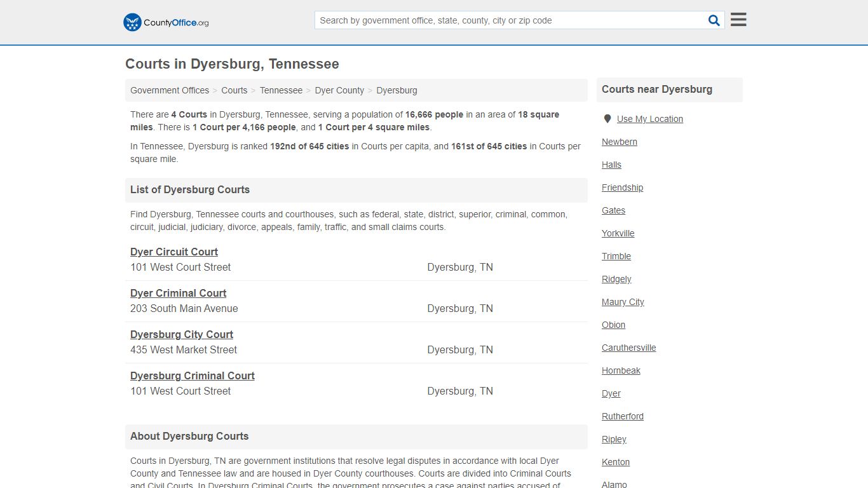Click the Courts in Dyersburg, Tennessee title
Screen dimensions: 868x488
pyautogui.click(x=232, y=64)
